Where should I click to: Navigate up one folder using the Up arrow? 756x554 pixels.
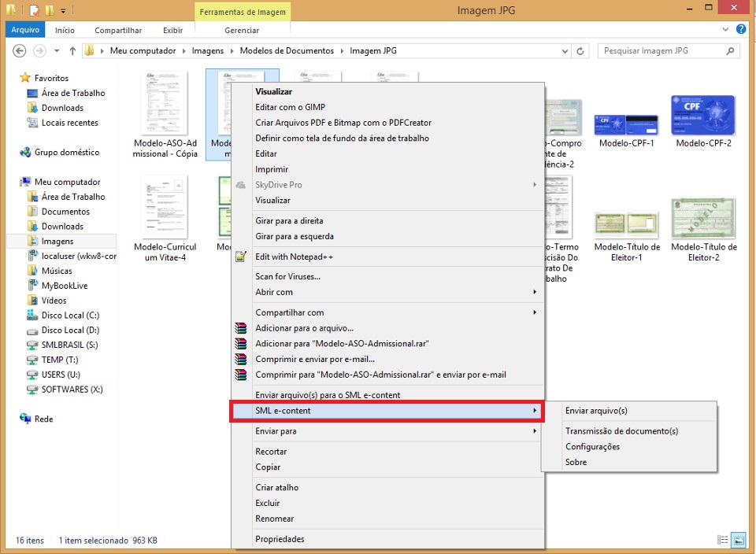(x=72, y=50)
